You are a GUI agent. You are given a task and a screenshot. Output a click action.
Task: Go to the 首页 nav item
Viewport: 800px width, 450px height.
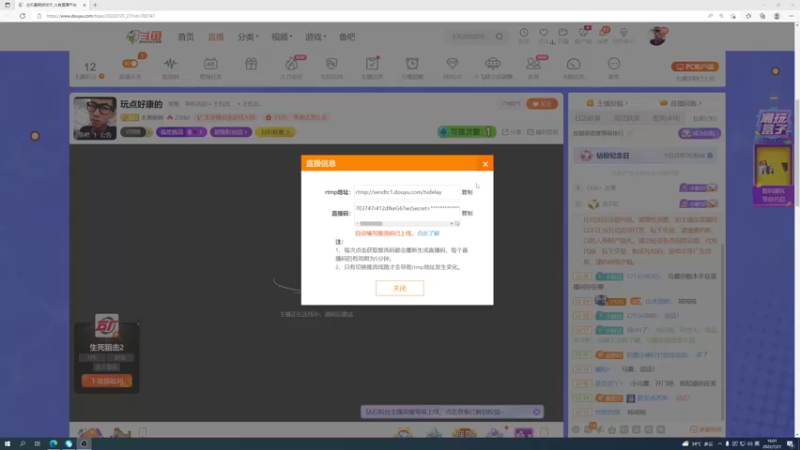pos(186,37)
